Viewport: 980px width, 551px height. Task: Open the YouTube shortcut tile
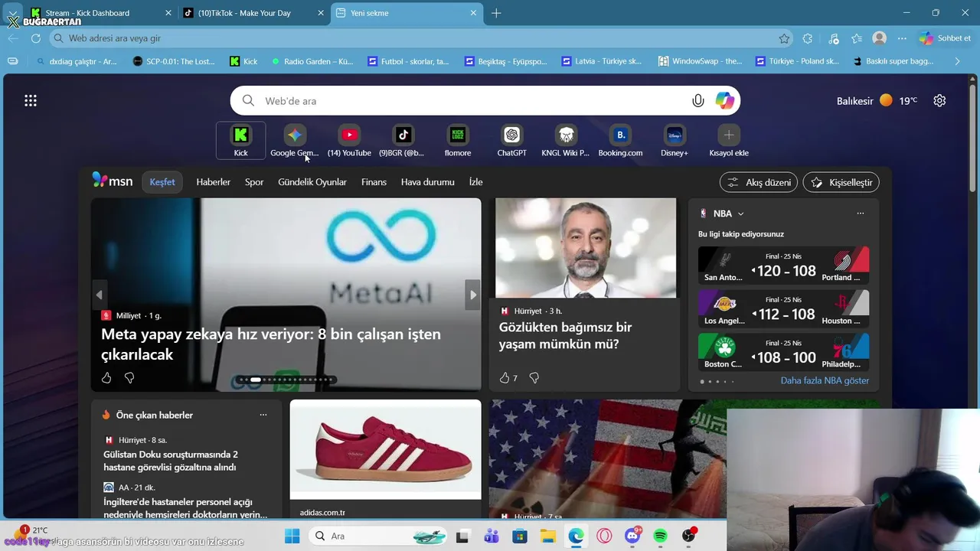tap(349, 141)
